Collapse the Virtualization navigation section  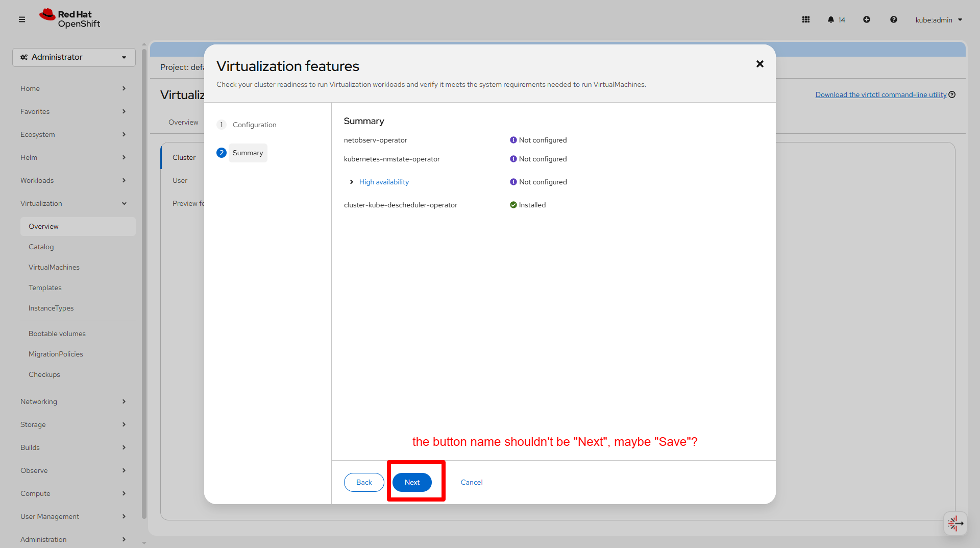(x=74, y=203)
